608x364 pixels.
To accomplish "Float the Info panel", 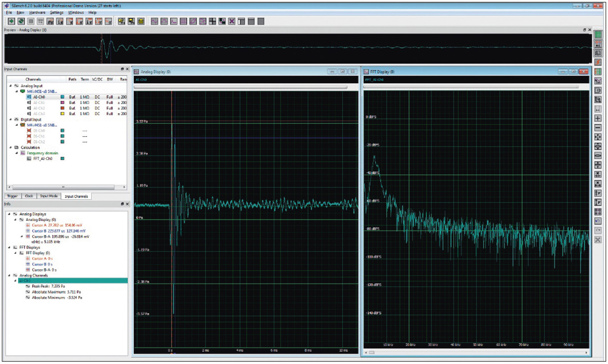I will click(x=122, y=204).
